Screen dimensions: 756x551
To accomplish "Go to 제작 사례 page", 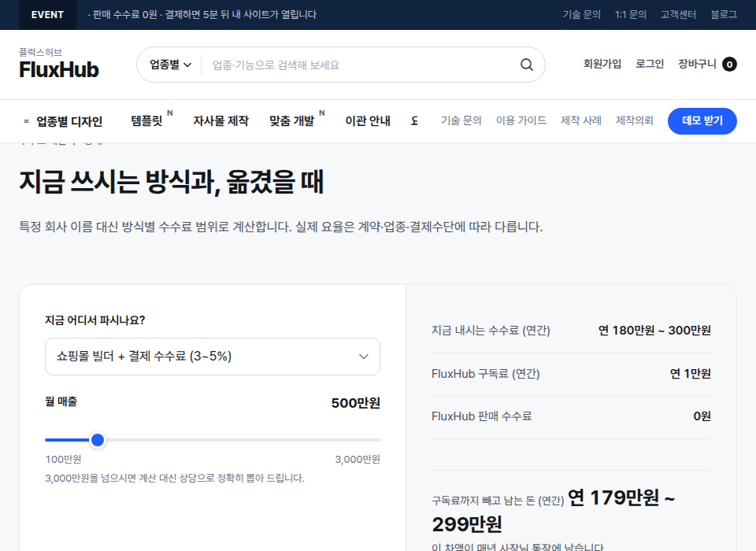I will 581,120.
